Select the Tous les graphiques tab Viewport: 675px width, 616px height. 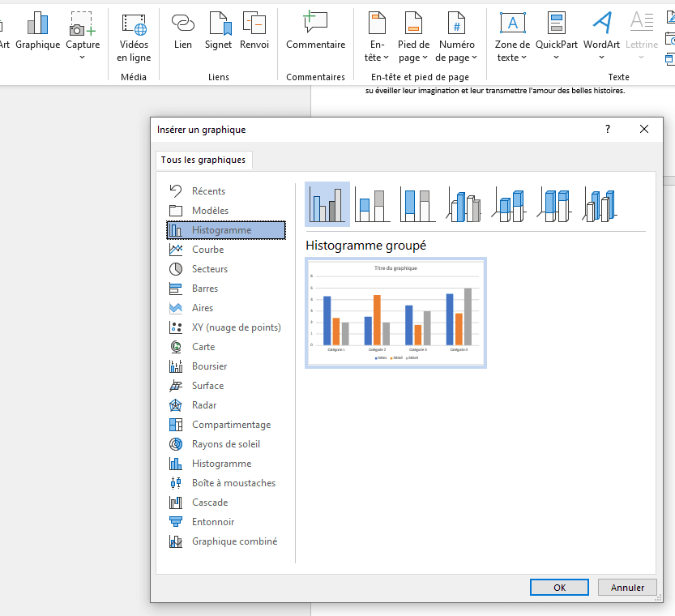pyautogui.click(x=203, y=160)
